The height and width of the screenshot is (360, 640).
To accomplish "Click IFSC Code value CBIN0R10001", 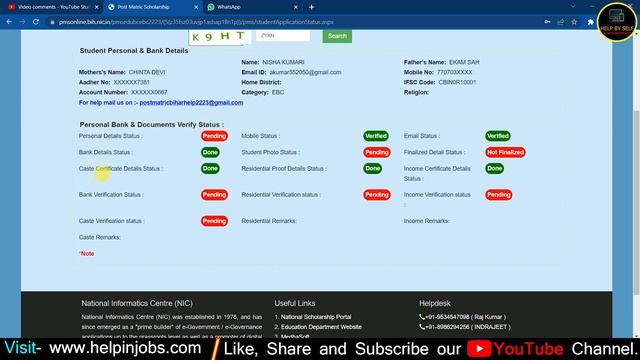I will coord(457,82).
